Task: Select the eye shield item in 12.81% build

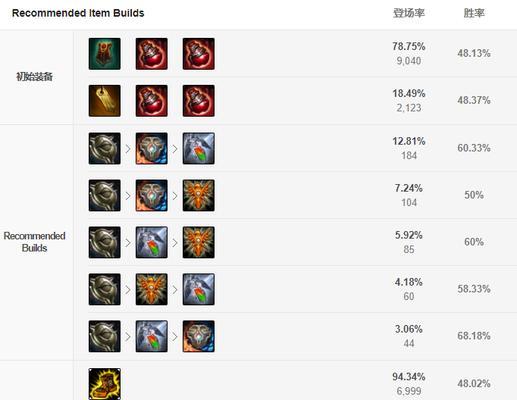Action: click(x=105, y=148)
